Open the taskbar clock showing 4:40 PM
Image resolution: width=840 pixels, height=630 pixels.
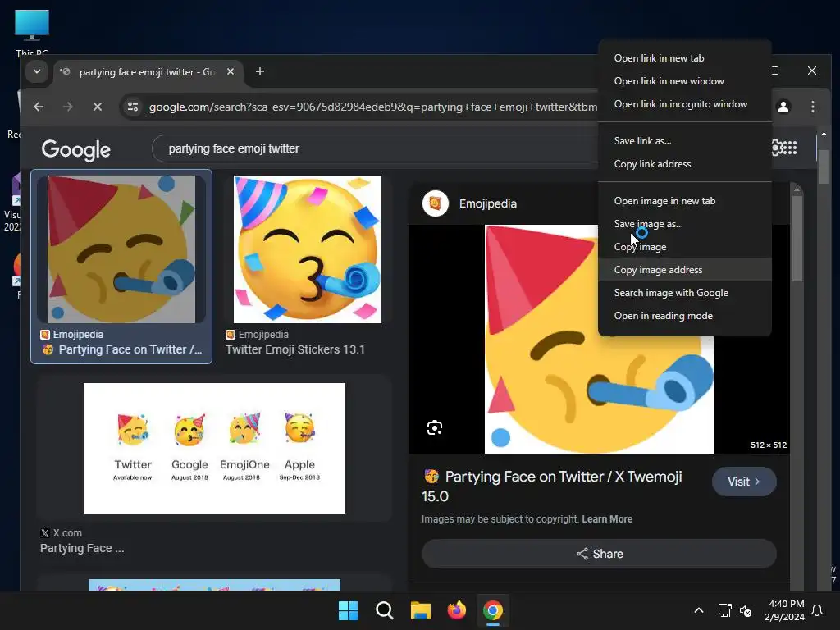tap(784, 610)
